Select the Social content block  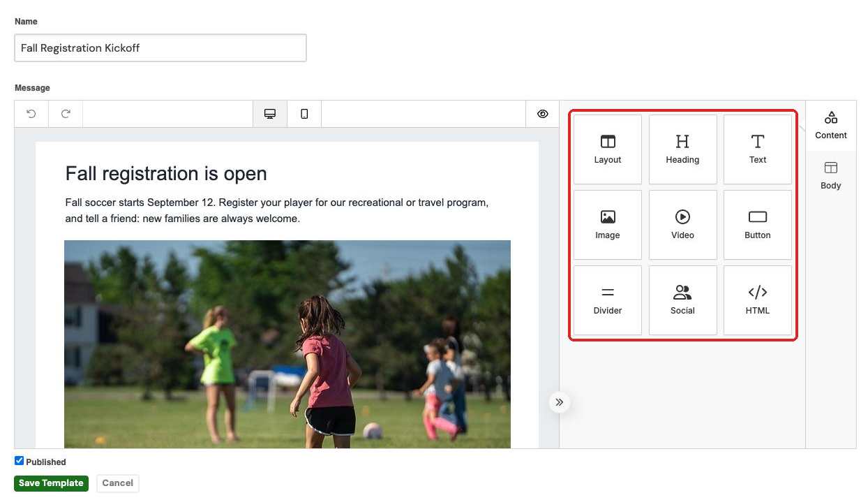pos(682,300)
